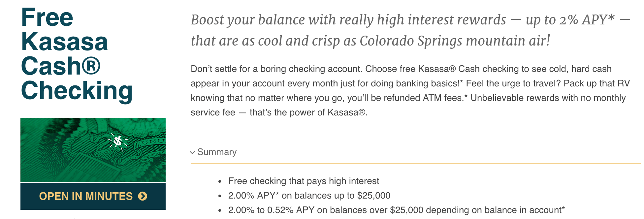Click the Free Kasasa Cash Checking heading
This screenshot has width=644, height=219.
click(77, 54)
